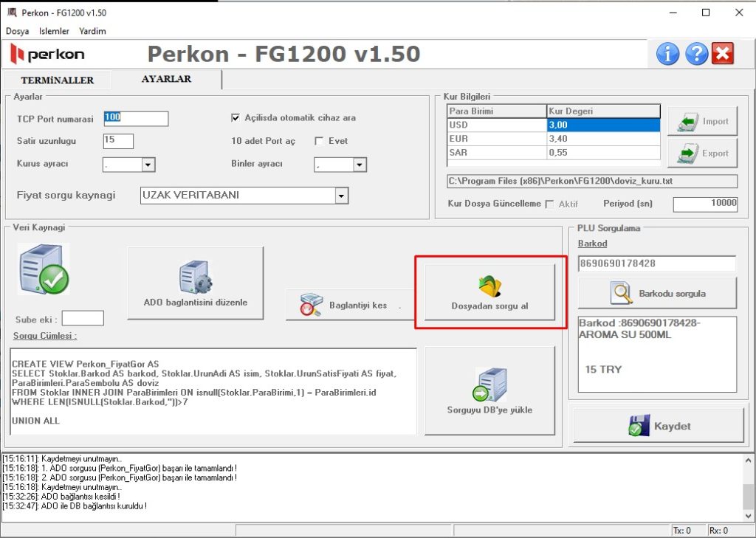Screen dimensions: 756x538
Task: Save settings with Kaydet button
Action: point(659,426)
